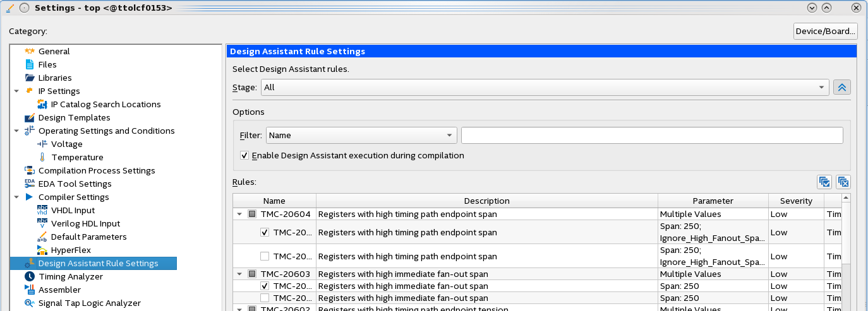Collapse the IP Settings tree node
The height and width of the screenshot is (311, 868).
tap(16, 91)
